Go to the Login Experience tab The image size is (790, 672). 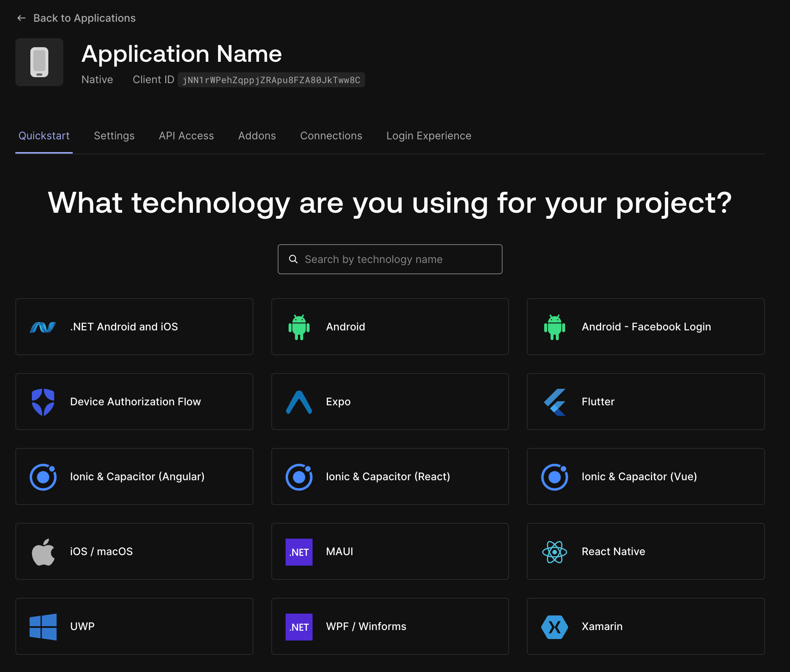429,136
